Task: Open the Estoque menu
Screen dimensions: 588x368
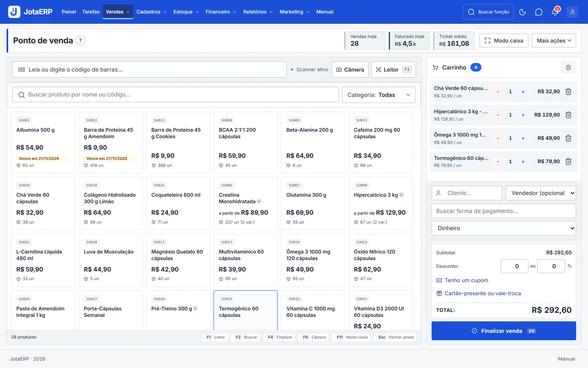Action: (186, 12)
